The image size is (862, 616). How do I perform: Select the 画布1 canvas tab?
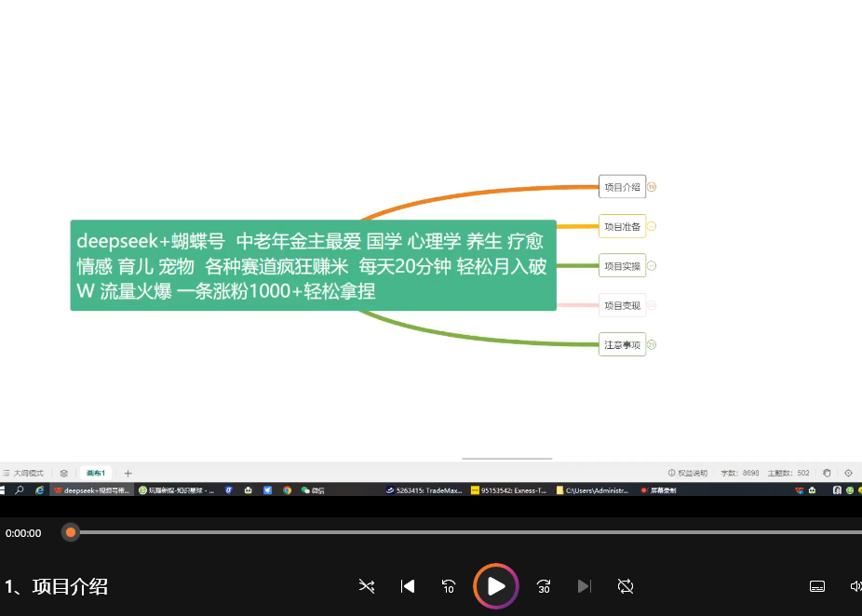(x=96, y=473)
